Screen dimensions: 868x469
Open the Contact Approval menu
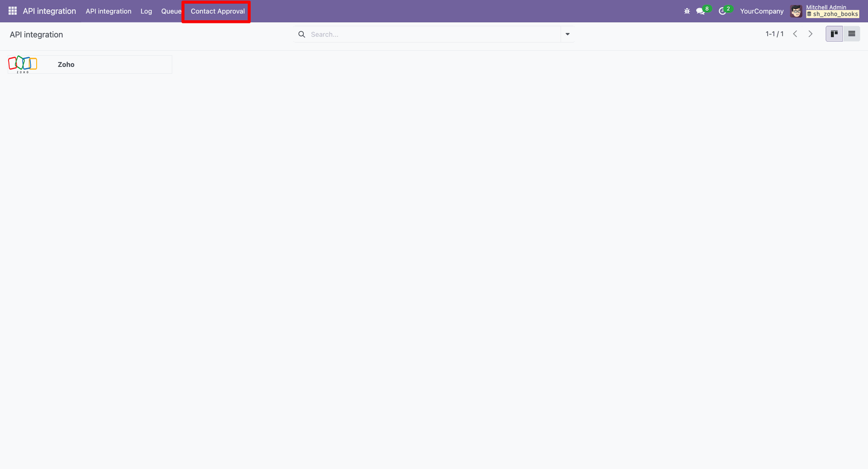[x=217, y=11]
